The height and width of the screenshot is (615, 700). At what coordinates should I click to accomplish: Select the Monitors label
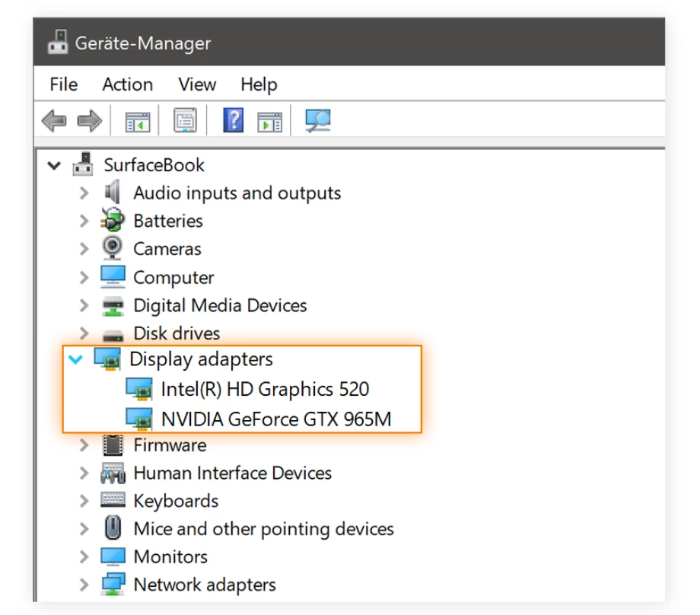[x=170, y=557]
